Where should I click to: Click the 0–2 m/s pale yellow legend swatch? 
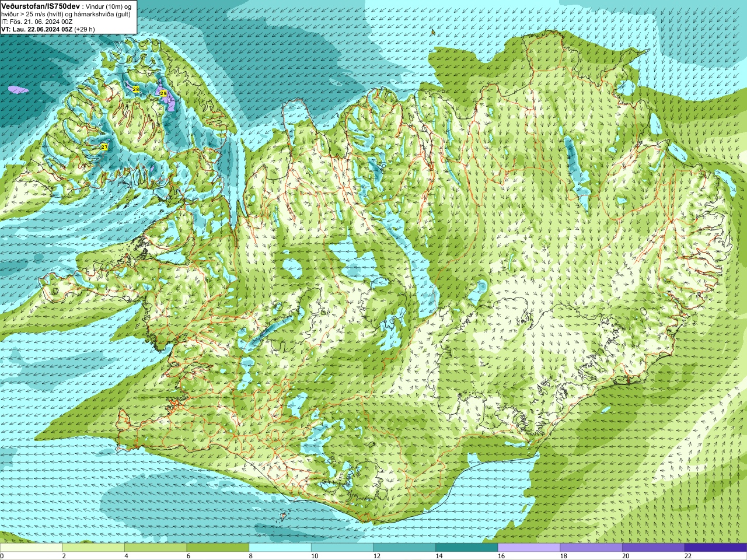31,548
